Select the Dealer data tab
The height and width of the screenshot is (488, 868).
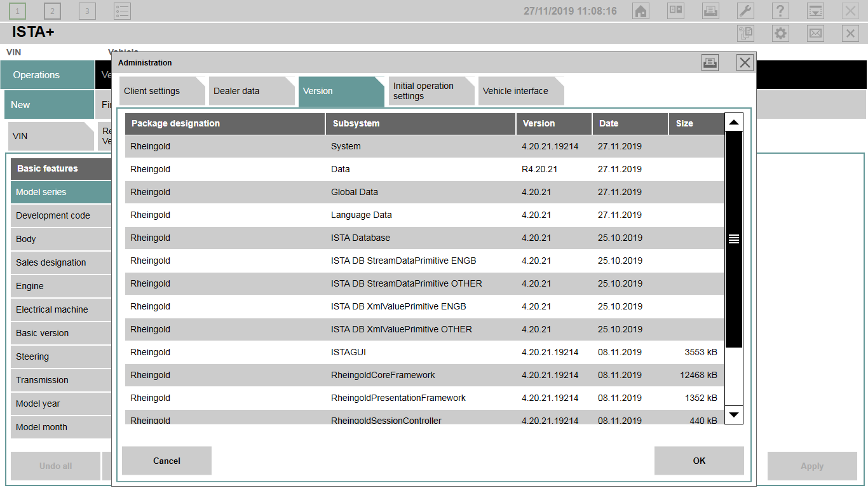click(x=252, y=91)
